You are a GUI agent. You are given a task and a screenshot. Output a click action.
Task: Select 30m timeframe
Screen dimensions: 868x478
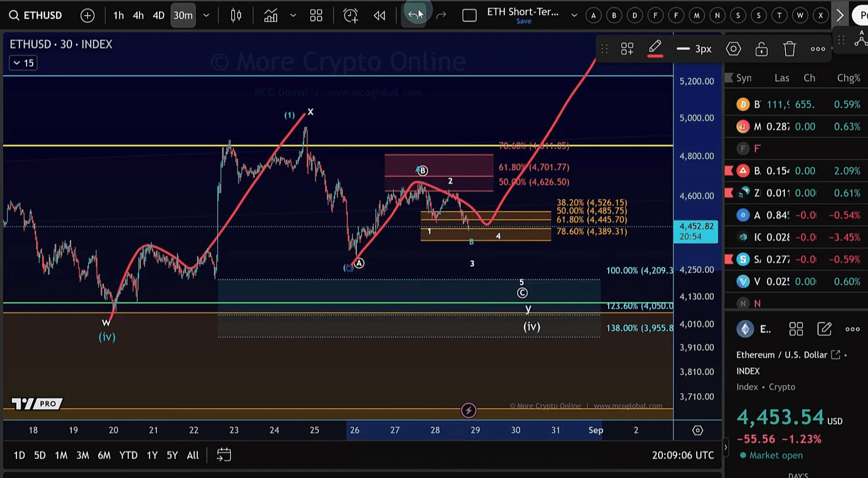point(183,15)
